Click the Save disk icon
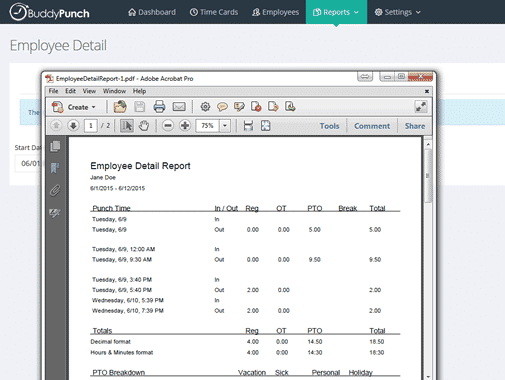Viewport: 505px width, 380px height. 139,107
